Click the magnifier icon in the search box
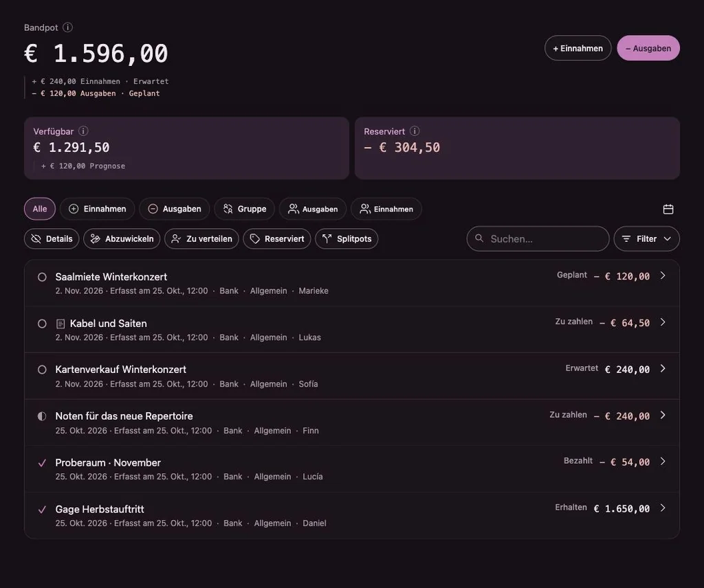The width and height of the screenshot is (704, 588). 479,238
